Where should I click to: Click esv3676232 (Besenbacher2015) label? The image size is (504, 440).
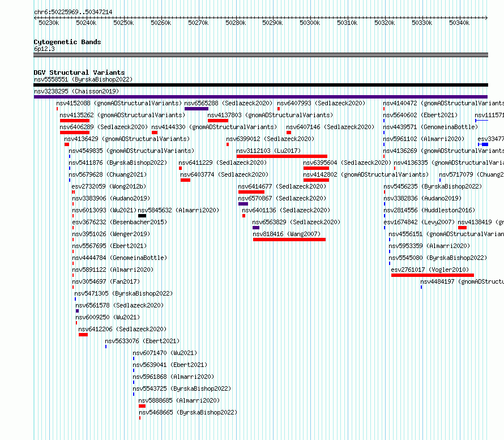pyautogui.click(x=119, y=222)
